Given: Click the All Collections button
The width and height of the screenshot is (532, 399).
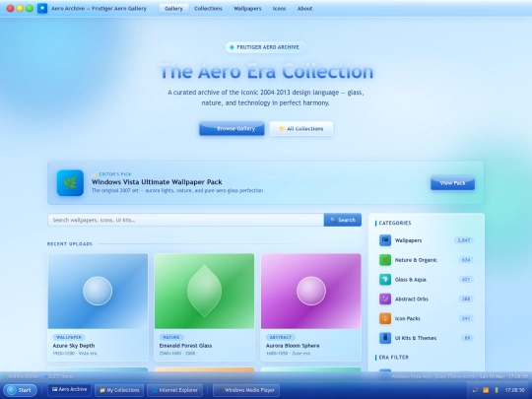Looking at the screenshot, I should tap(301, 129).
